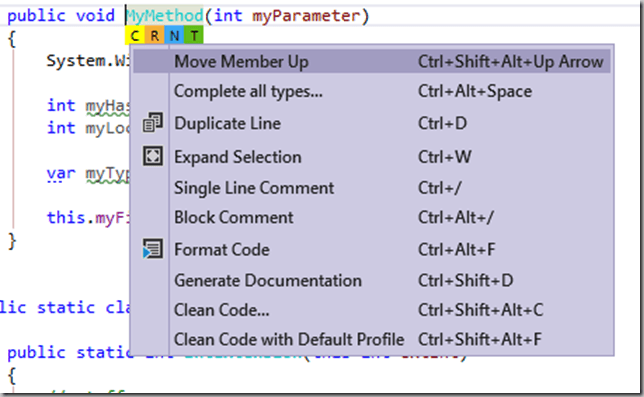
Task: Click the blue N action badge
Action: pyautogui.click(x=174, y=36)
